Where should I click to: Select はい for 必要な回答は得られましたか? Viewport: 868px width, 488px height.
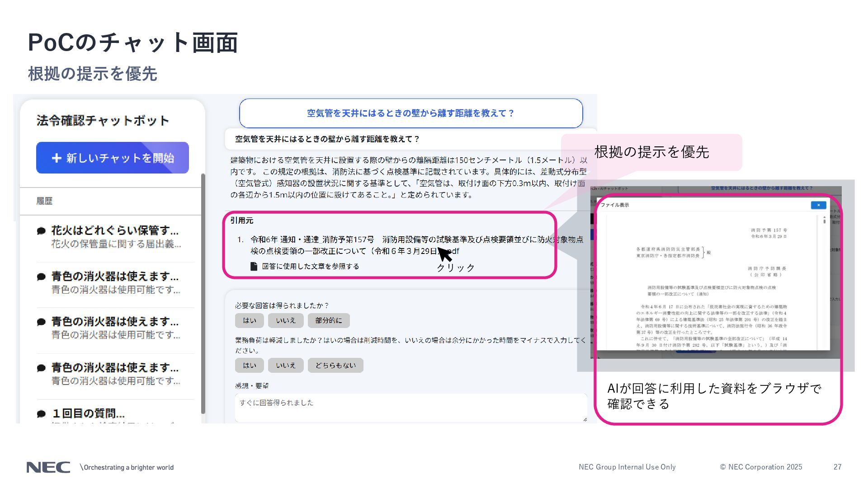coord(249,320)
